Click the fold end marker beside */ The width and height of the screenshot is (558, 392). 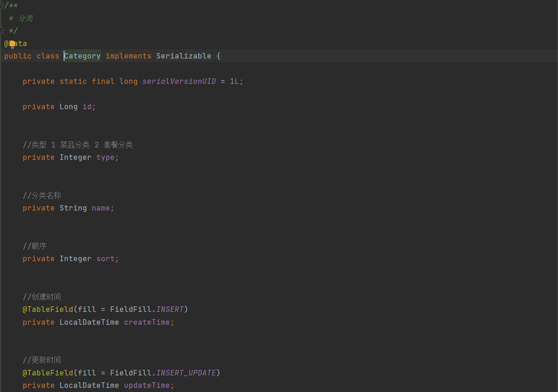(2, 30)
